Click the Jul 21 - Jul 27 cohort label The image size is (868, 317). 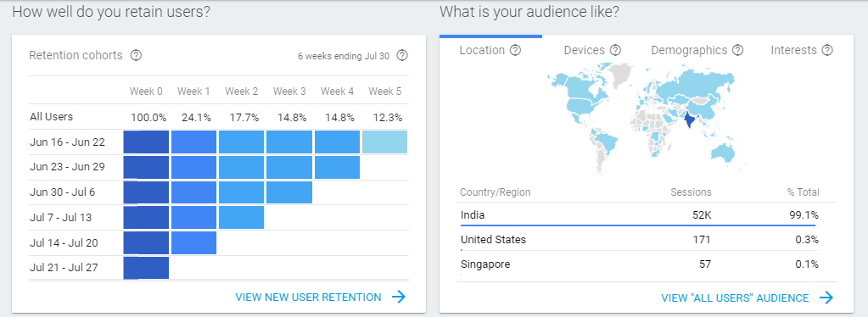pyautogui.click(x=63, y=268)
